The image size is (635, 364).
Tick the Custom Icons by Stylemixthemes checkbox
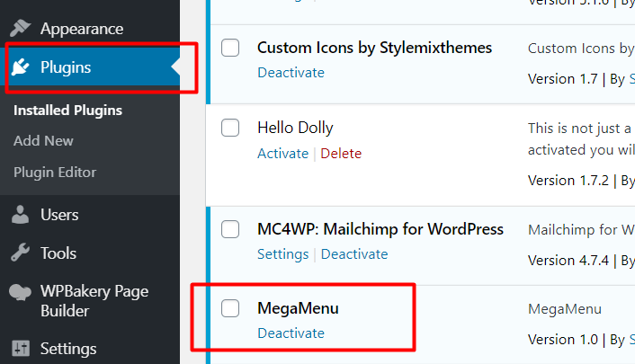[230, 48]
